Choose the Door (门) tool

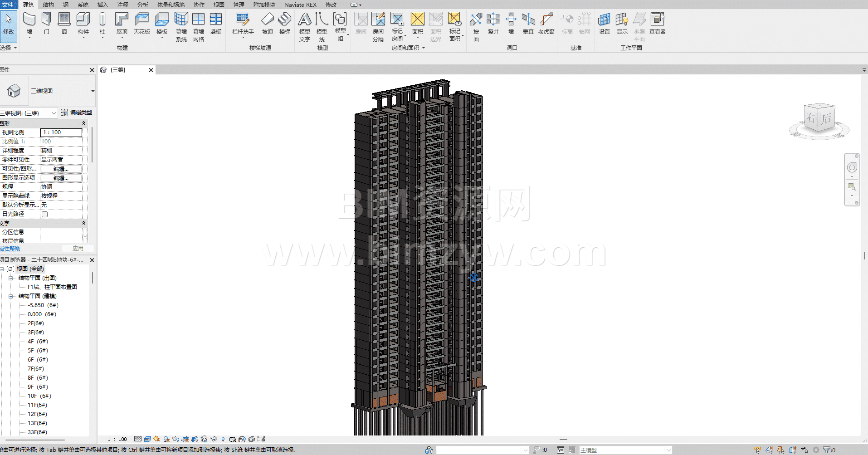[x=46, y=24]
